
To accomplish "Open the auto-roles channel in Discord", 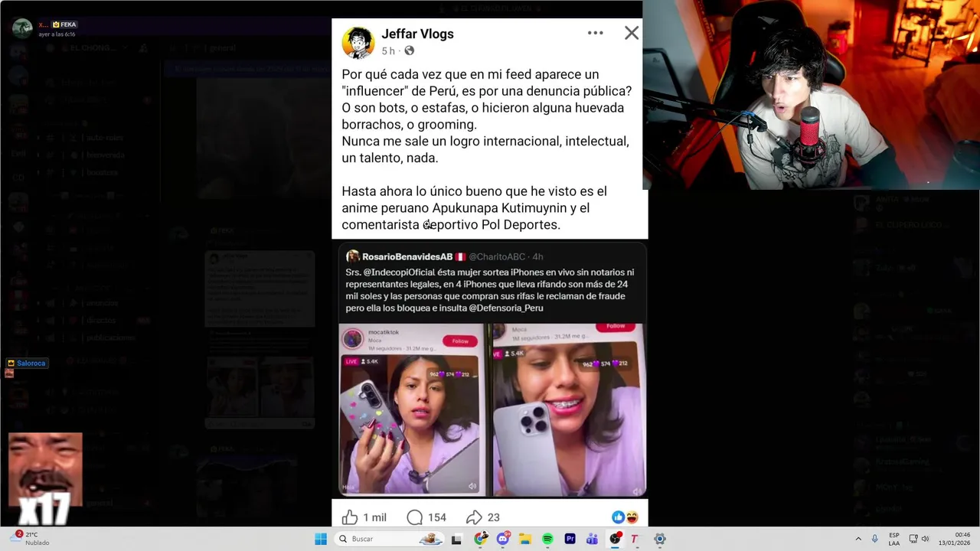I will [x=105, y=138].
